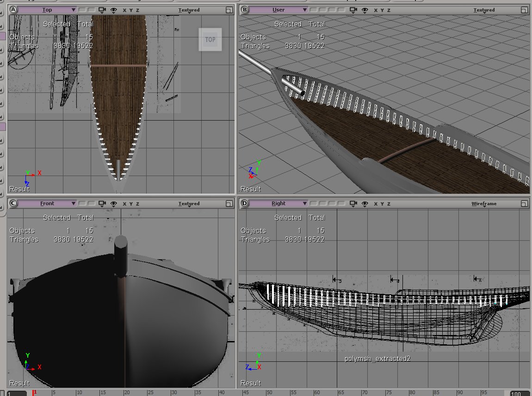Toggle the eye visibility icon in Top viewport
Screen dimensions: 532x396
[113, 10]
